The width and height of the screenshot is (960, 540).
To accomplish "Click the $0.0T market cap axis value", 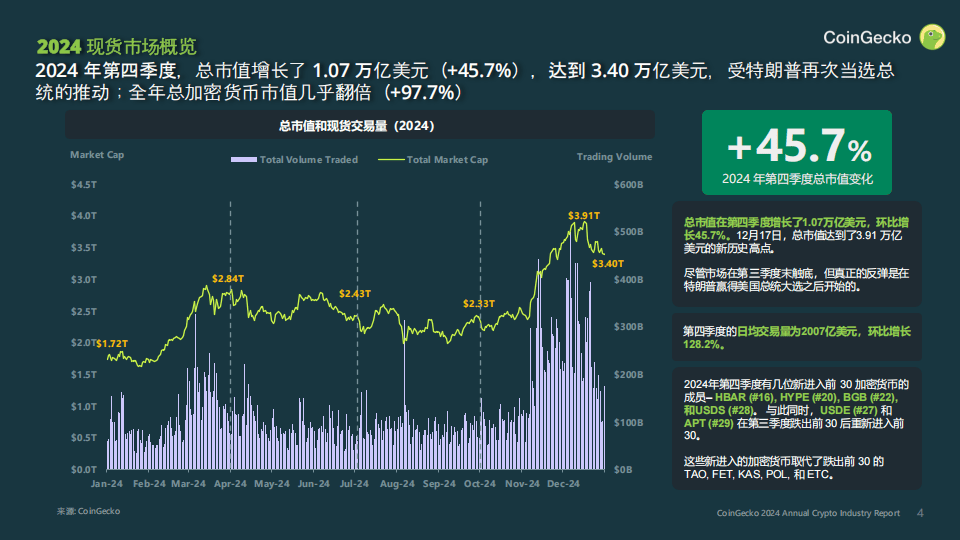I will tap(84, 469).
